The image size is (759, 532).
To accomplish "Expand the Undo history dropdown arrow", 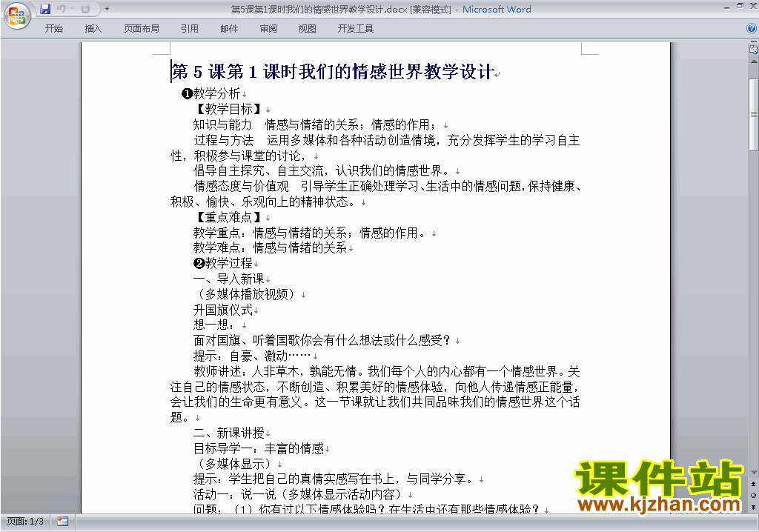I will pyautogui.click(x=72, y=9).
